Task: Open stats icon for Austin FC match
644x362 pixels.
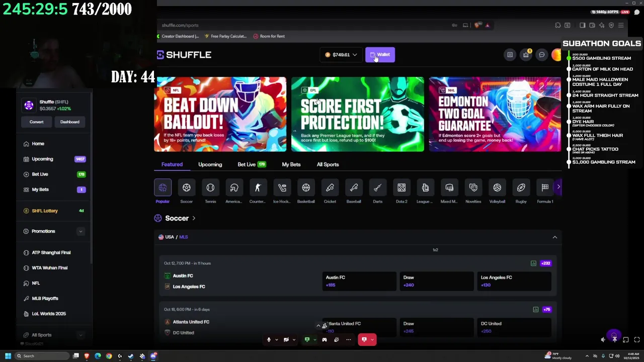Action: (533, 263)
